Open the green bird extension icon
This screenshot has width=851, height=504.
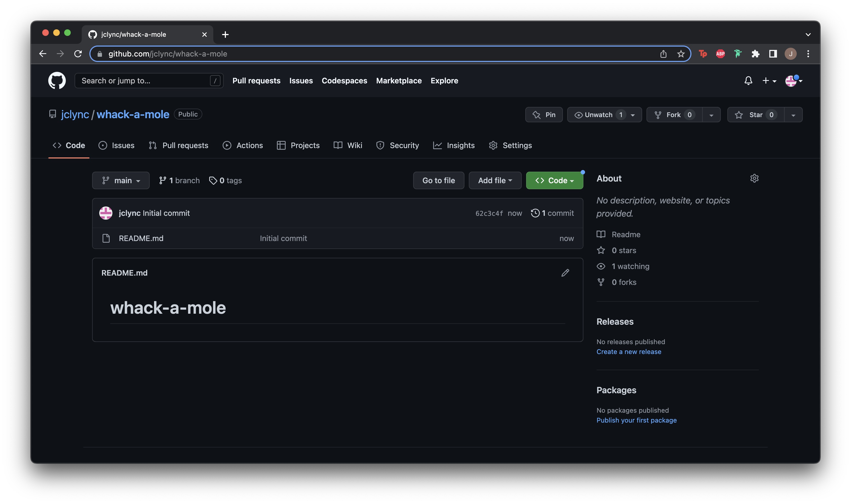point(737,54)
